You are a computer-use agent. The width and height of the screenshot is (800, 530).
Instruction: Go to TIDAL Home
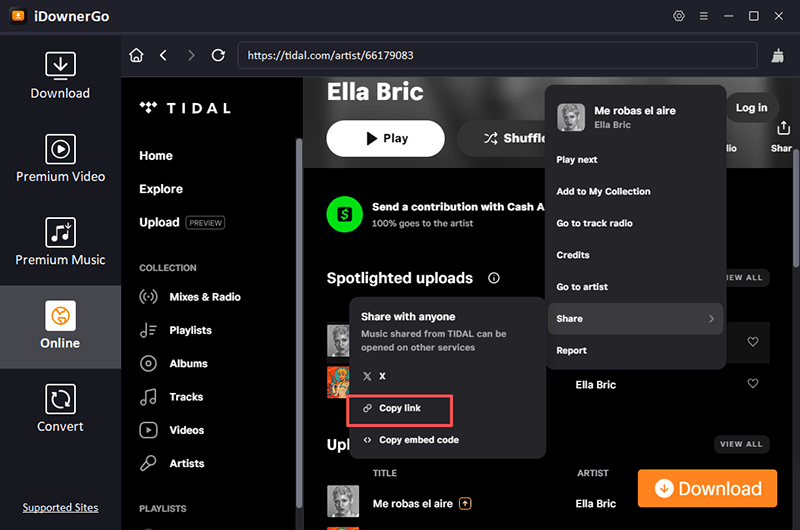coord(156,156)
